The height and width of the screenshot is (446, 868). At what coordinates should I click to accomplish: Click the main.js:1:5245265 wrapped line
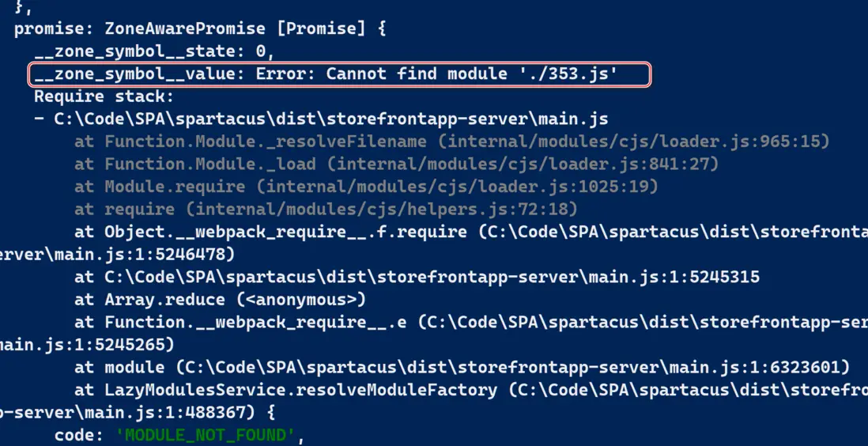87,346
